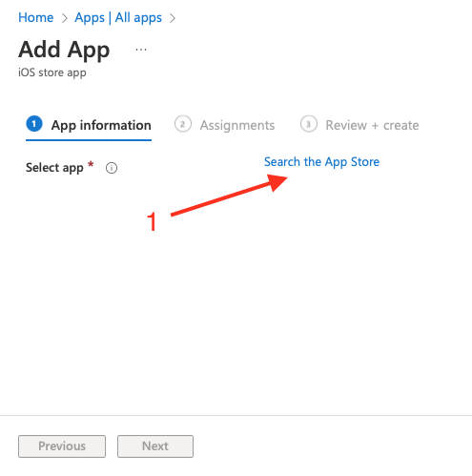The height and width of the screenshot is (476, 472).
Task: Click the Select app field label
Action: (54, 168)
